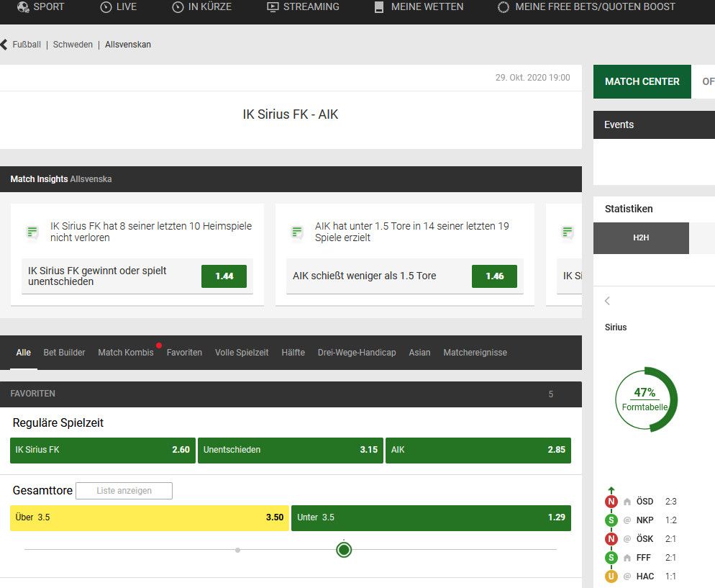The height and width of the screenshot is (588, 715).
Task: Click the away @ icon beside NKP
Action: (x=627, y=520)
